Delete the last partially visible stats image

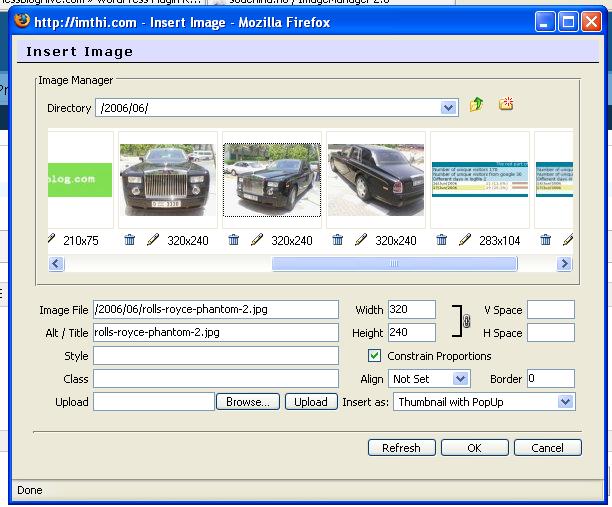click(x=546, y=240)
